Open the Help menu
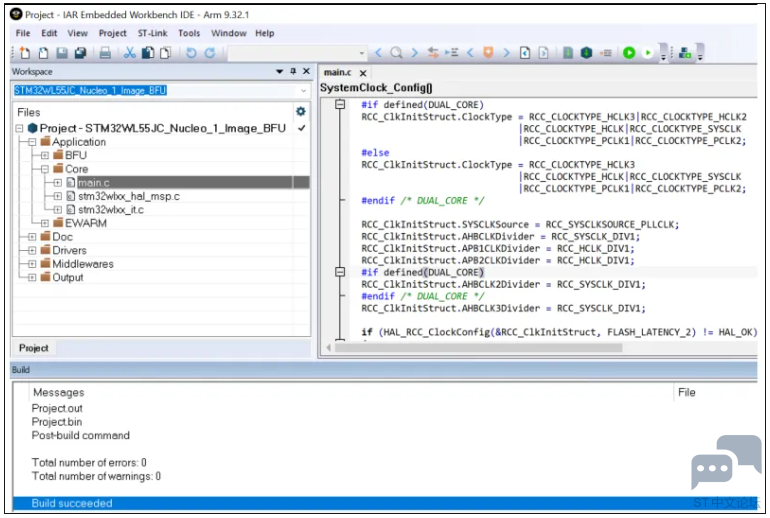The height and width of the screenshot is (518, 770). click(265, 33)
